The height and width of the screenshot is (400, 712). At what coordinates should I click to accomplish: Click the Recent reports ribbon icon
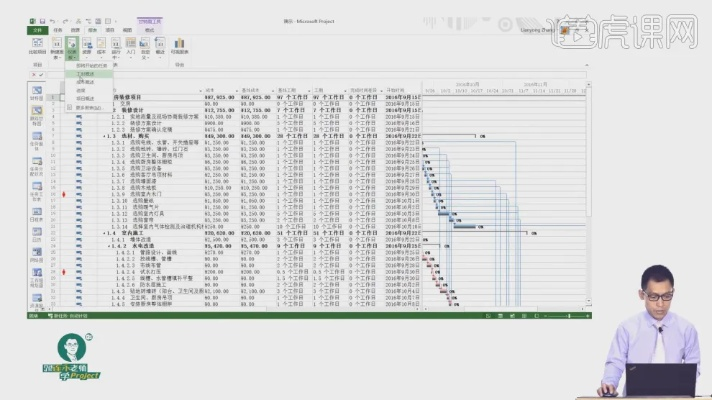(160, 46)
